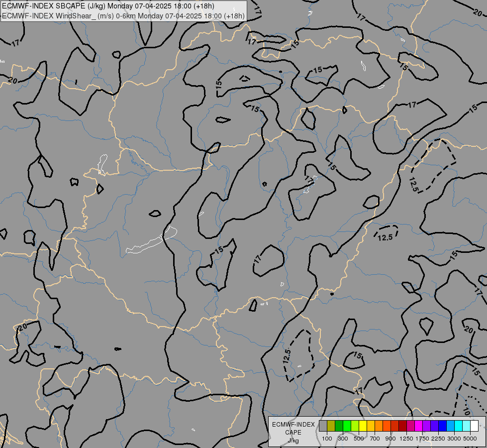The image size is (487, 448).
Task: Click the dotted contour label 10
Action: pos(466,411)
